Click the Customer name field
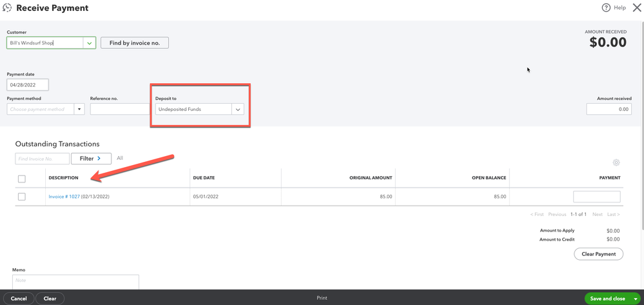This screenshot has height=305, width=644. point(44,43)
